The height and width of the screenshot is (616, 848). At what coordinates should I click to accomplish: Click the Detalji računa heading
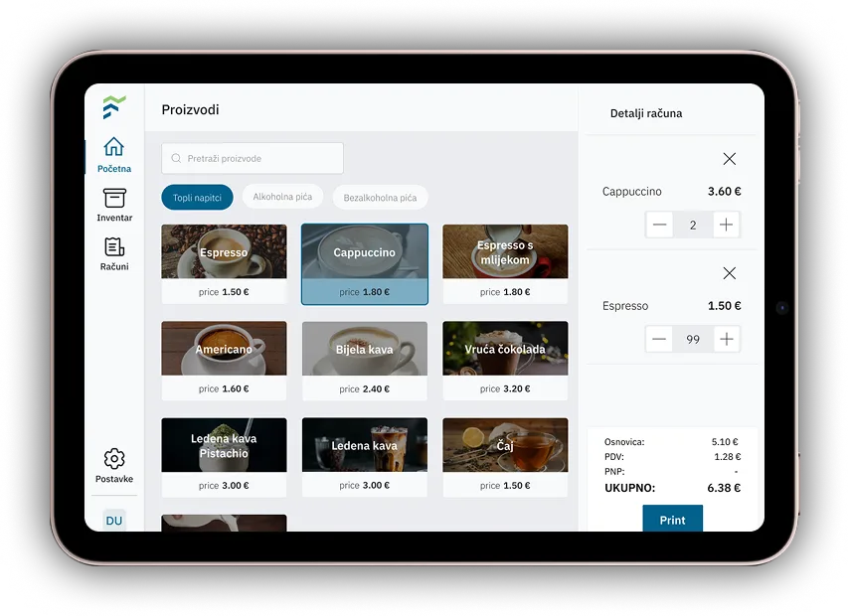point(646,113)
